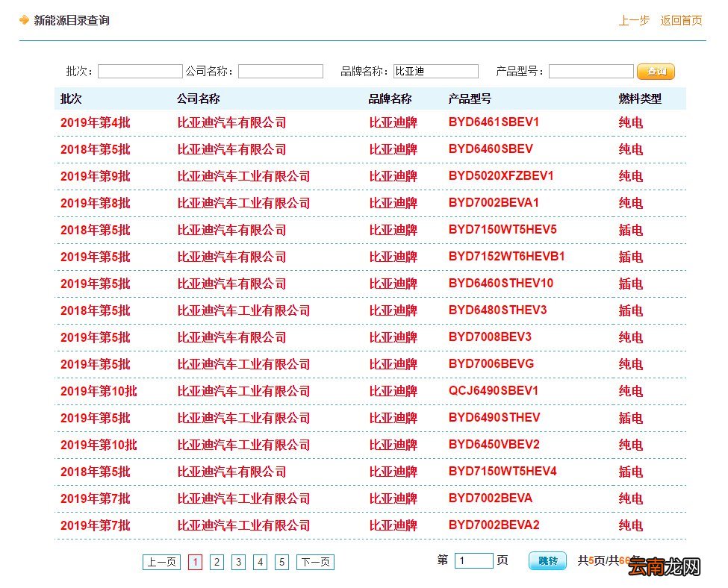Screen dimensions: 728x588
Task: Click 插电 fuel type in BYD6490STHEV row
Action: tap(630, 418)
